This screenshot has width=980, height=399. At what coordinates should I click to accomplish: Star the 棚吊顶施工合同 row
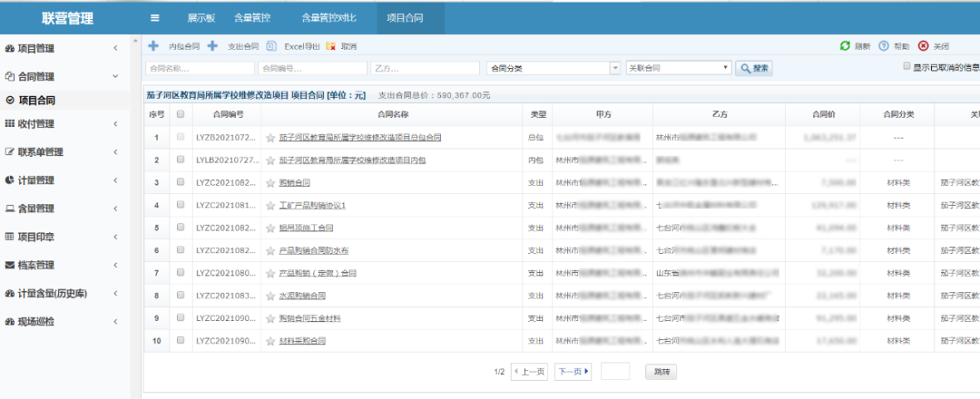pyautogui.click(x=270, y=228)
